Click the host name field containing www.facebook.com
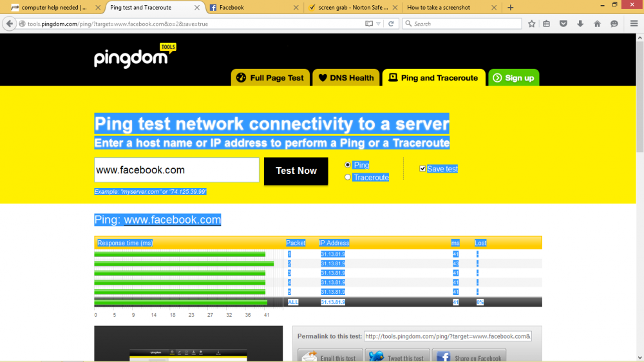Screen dimensions: 644x362 [x=176, y=169]
